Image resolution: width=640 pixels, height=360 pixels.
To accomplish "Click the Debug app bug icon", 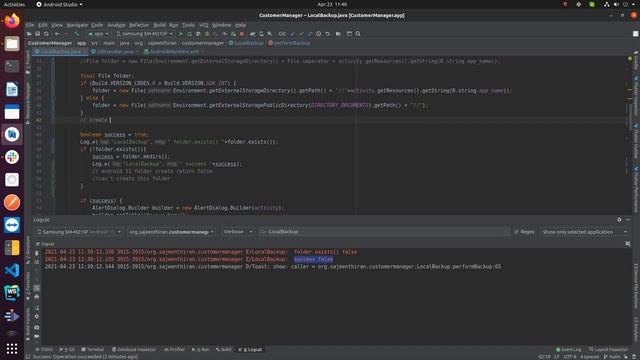I will click(207, 34).
